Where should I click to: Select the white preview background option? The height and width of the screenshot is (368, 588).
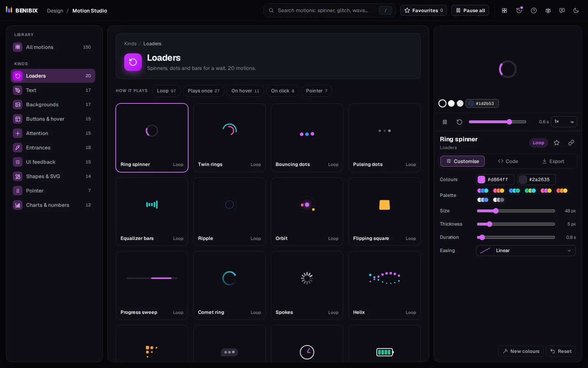(x=451, y=103)
